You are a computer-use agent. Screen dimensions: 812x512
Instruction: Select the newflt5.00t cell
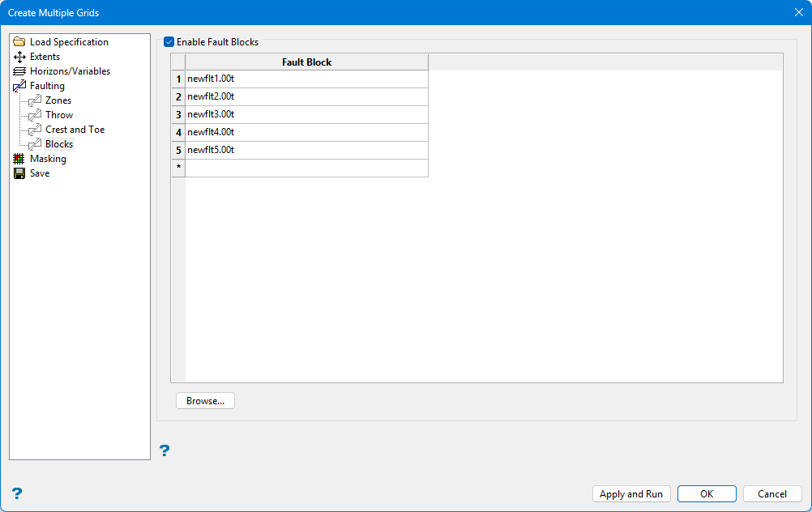[x=306, y=150]
